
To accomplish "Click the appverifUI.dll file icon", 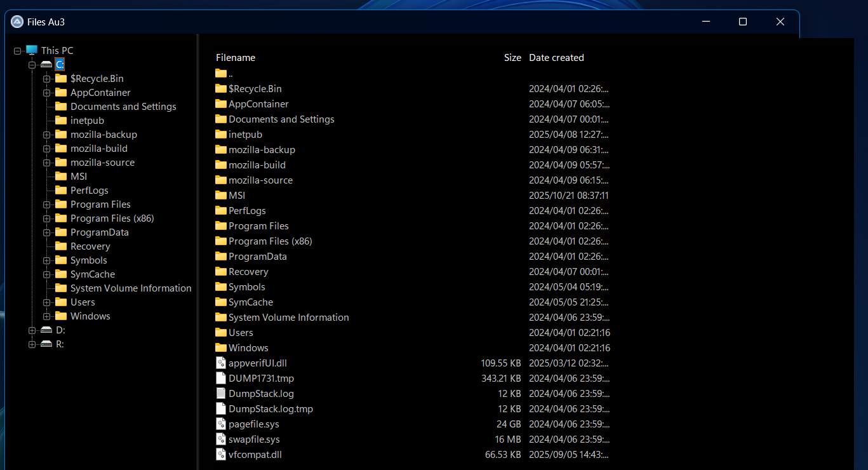I will [221, 363].
